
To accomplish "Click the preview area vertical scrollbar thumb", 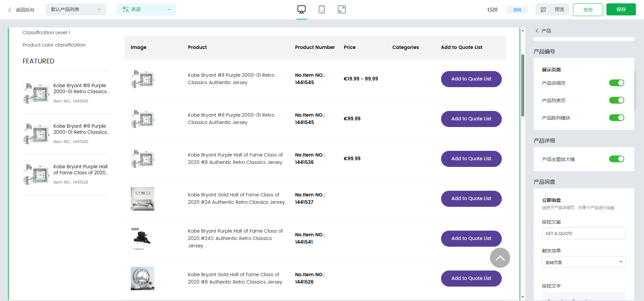I will coord(523,85).
